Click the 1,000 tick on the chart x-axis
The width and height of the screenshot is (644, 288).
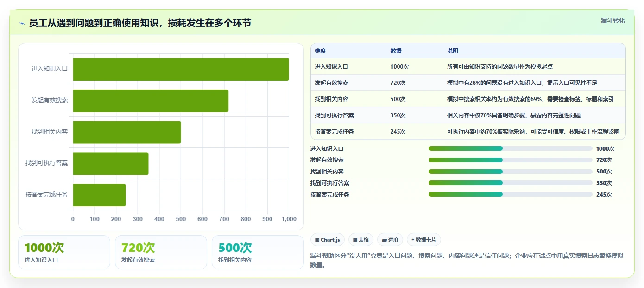point(289,219)
